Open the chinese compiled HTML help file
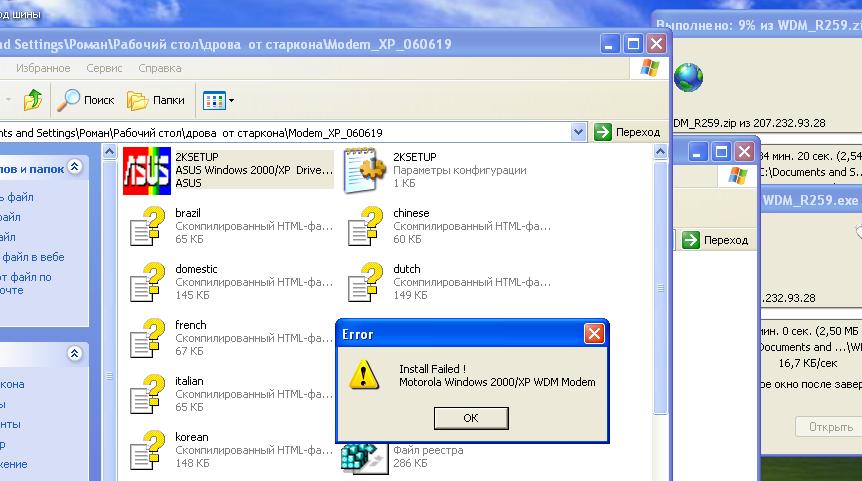862x481 pixels. 364,226
